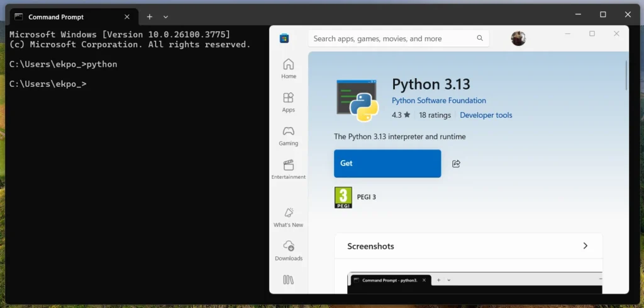Add a new terminal tab
This screenshot has height=308, width=644.
pyautogui.click(x=150, y=17)
